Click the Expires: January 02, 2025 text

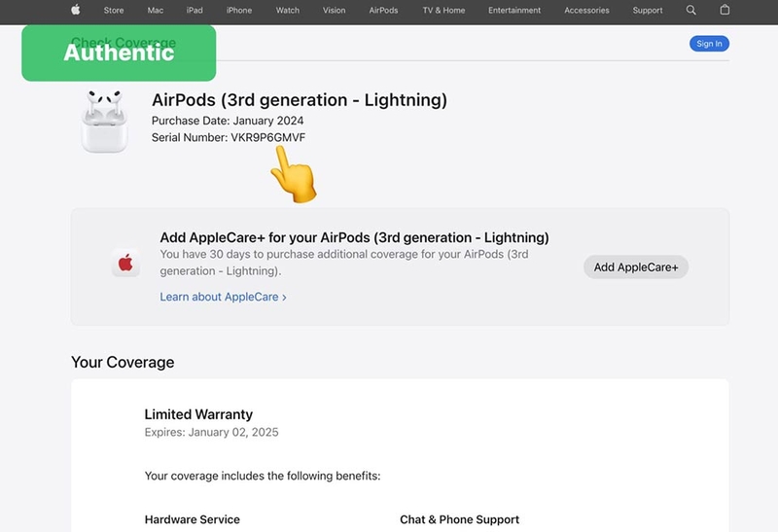click(211, 432)
